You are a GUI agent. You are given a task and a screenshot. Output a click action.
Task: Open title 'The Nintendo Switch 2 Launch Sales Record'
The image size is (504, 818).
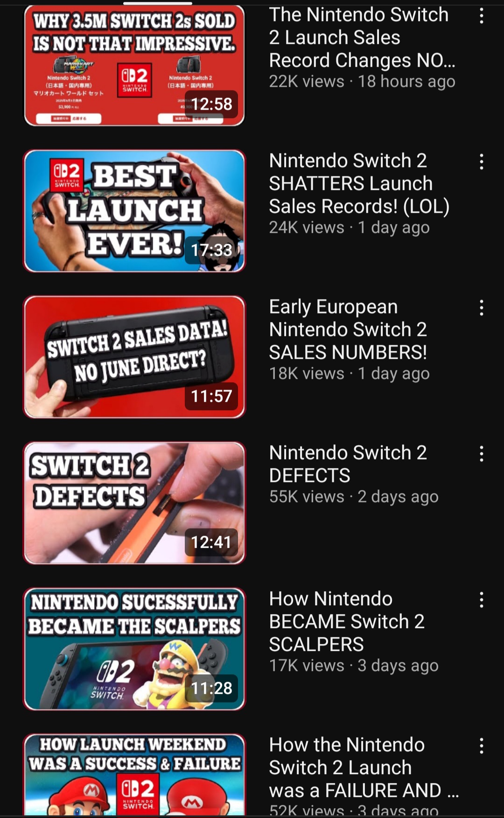coord(362,37)
